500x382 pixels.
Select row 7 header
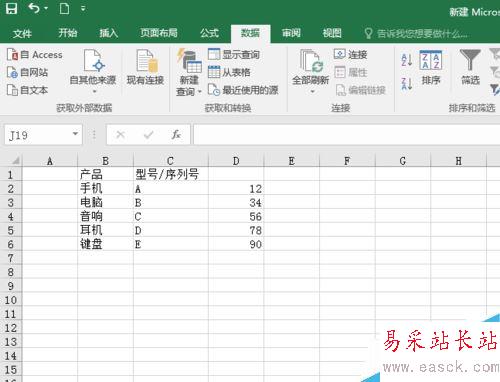(x=11, y=258)
